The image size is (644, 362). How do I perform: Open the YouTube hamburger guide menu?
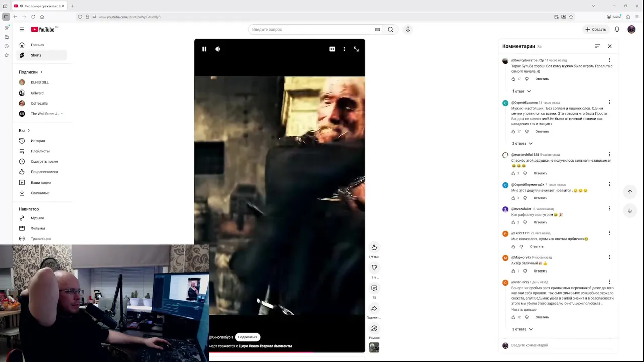coord(22,29)
